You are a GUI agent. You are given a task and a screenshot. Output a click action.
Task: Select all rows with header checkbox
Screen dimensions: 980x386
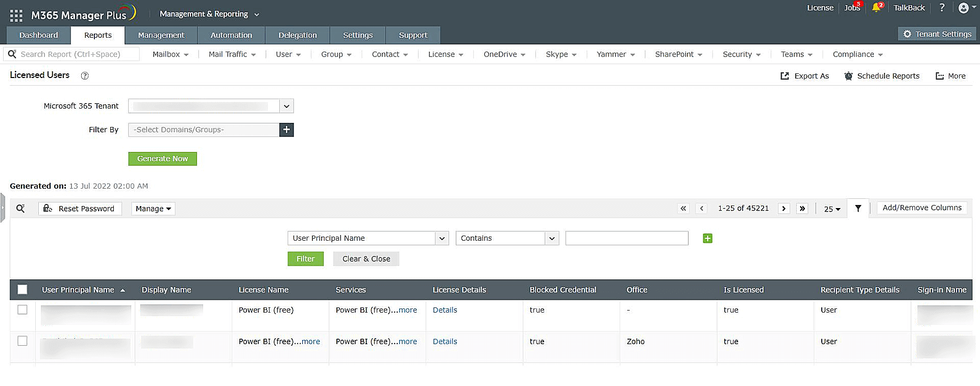22,290
